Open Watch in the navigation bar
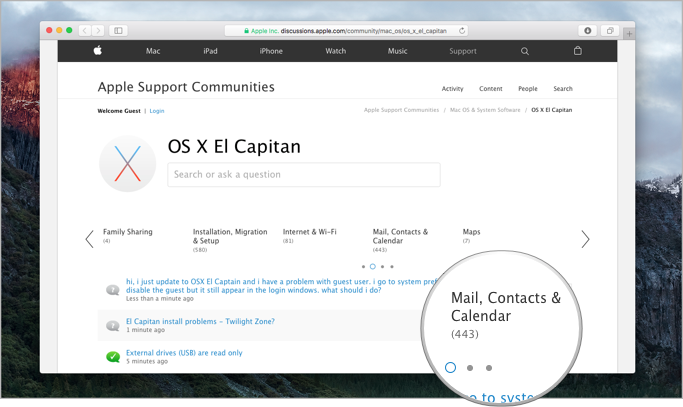Image resolution: width=683 pixels, height=407 pixels. tap(335, 51)
